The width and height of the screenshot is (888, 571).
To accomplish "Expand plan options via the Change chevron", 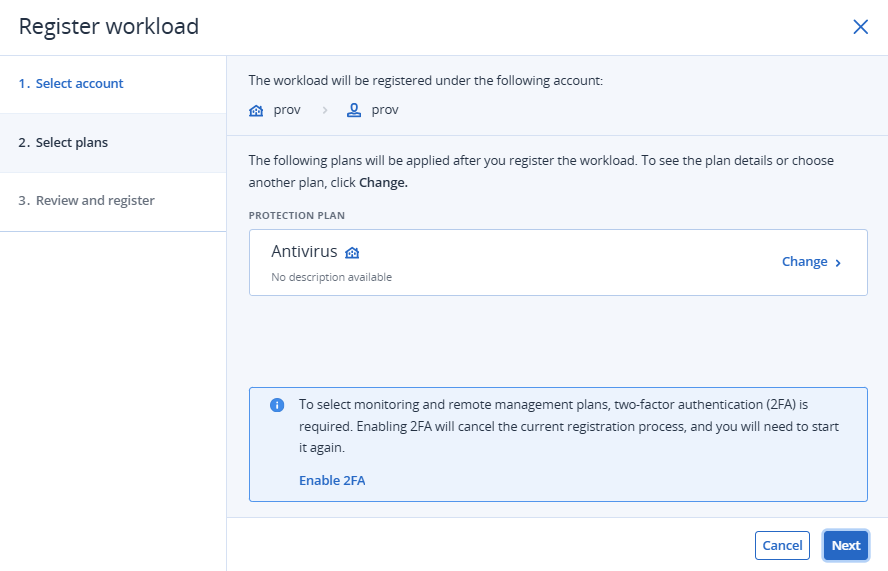I will 838,263.
